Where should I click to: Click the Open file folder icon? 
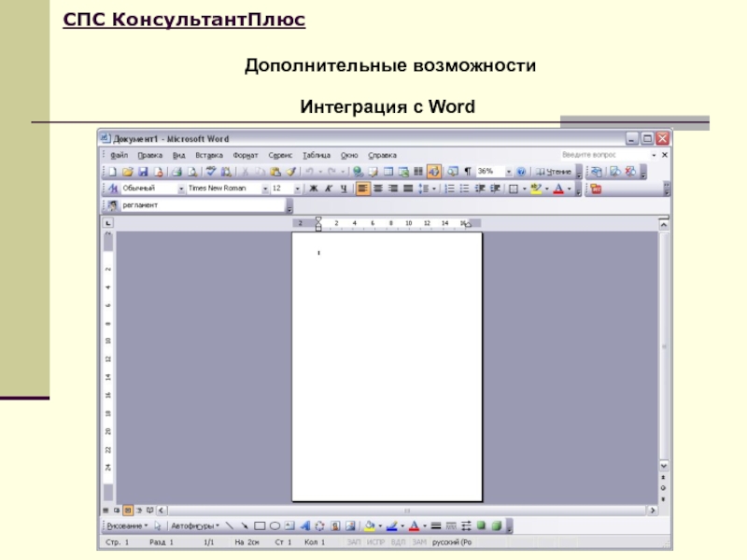[128, 172]
